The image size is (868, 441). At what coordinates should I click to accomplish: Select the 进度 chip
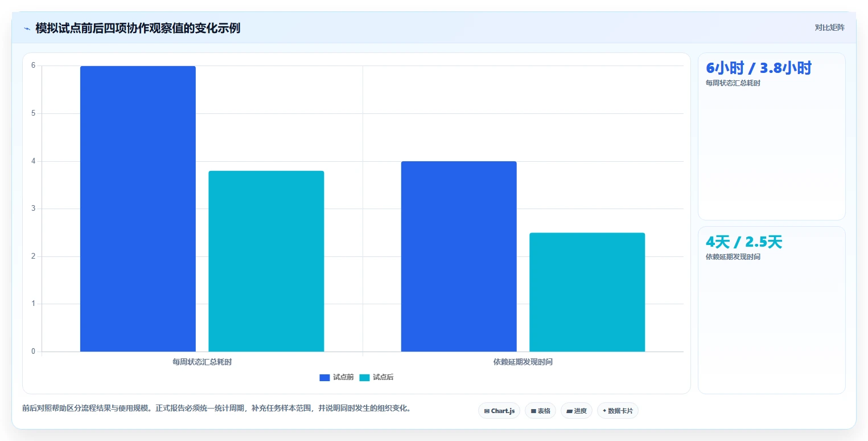tap(577, 411)
